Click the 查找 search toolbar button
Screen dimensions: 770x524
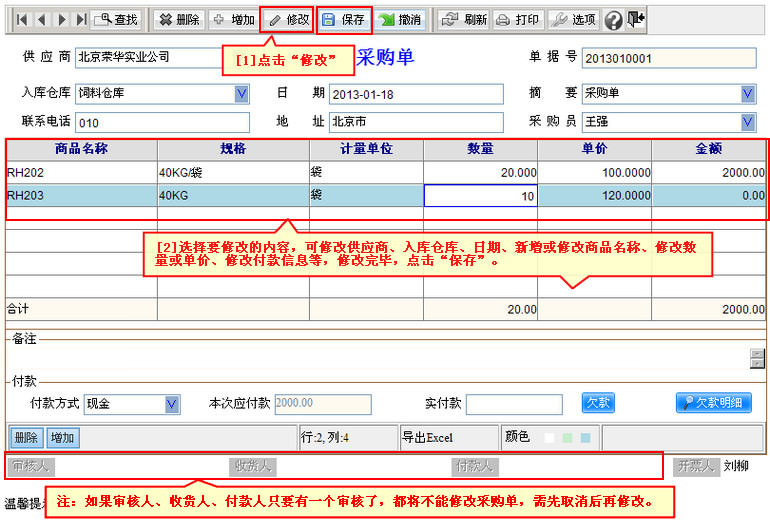(x=116, y=19)
